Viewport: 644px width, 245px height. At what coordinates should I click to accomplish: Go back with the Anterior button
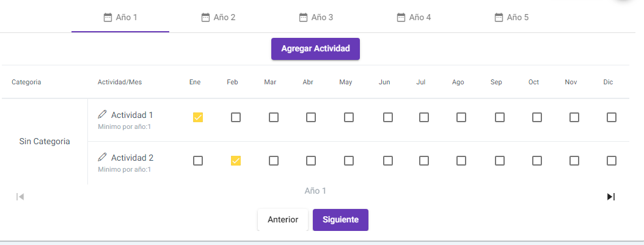pyautogui.click(x=283, y=220)
